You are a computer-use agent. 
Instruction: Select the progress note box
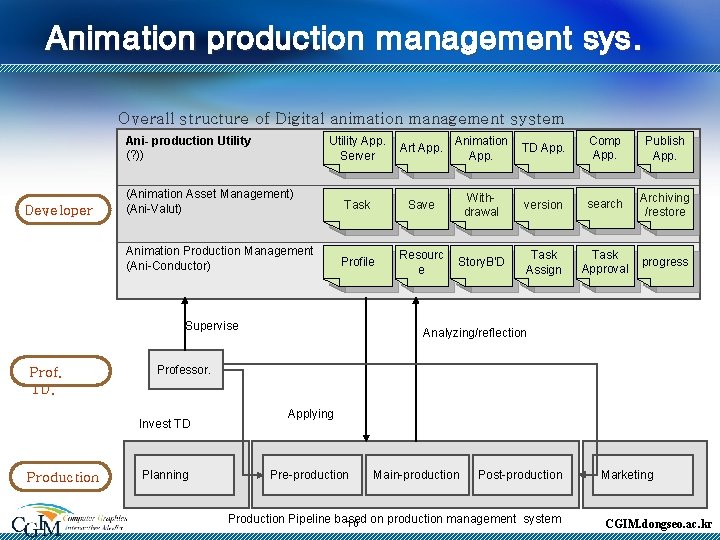pos(665,266)
